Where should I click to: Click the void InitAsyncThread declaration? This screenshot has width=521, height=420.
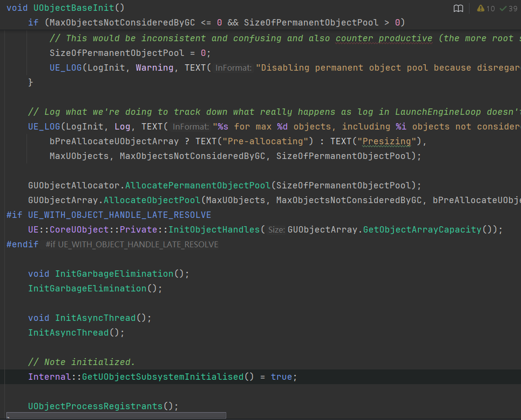click(x=90, y=318)
